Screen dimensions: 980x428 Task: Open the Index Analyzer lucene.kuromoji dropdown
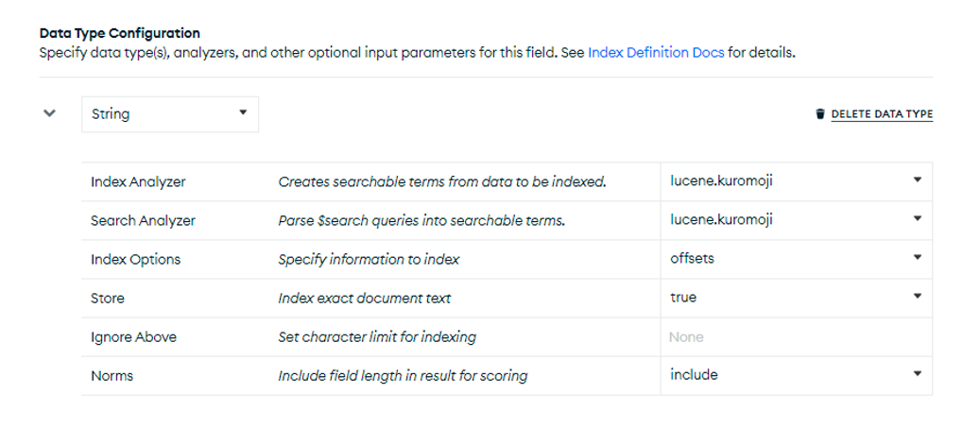pos(797,181)
